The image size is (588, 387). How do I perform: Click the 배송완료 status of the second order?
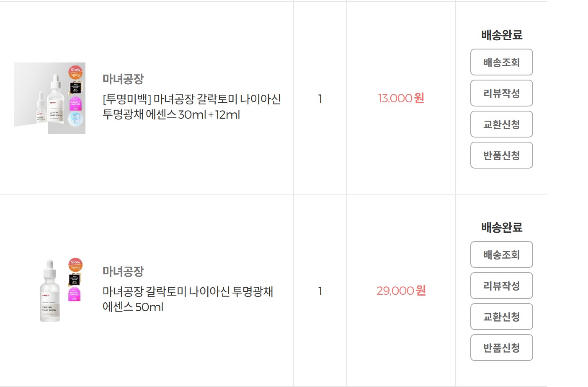tap(502, 227)
